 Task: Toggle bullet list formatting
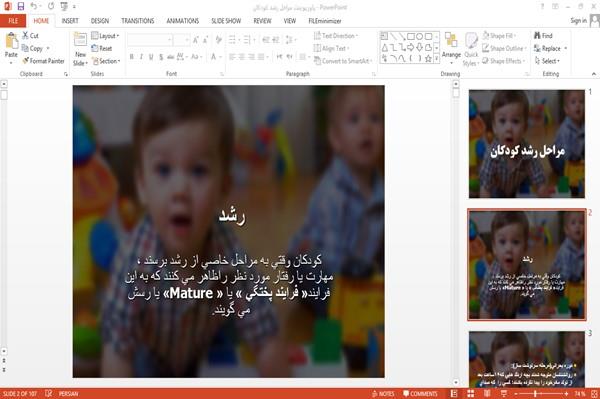(232, 39)
